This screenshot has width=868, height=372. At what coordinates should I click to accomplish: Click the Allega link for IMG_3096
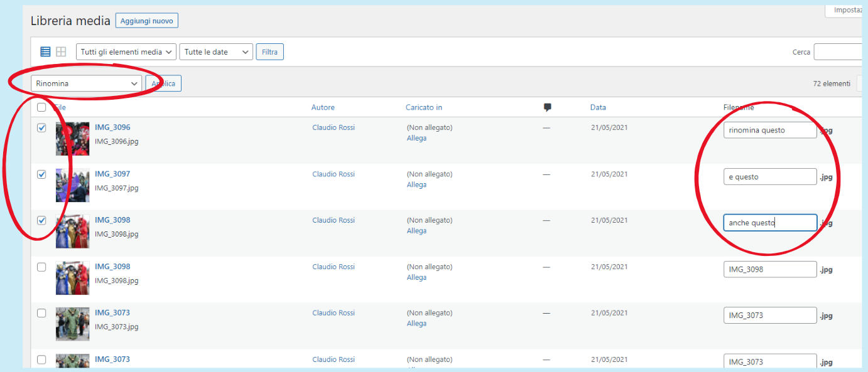click(416, 138)
